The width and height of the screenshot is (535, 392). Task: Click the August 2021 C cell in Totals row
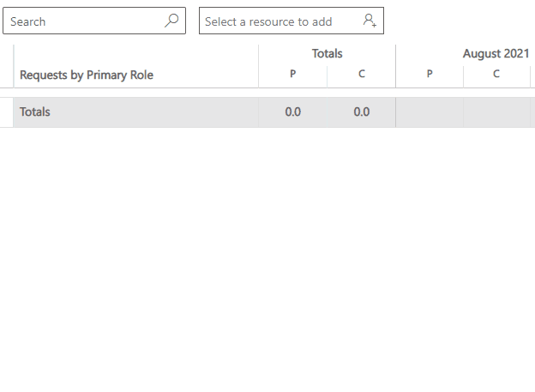coord(496,112)
